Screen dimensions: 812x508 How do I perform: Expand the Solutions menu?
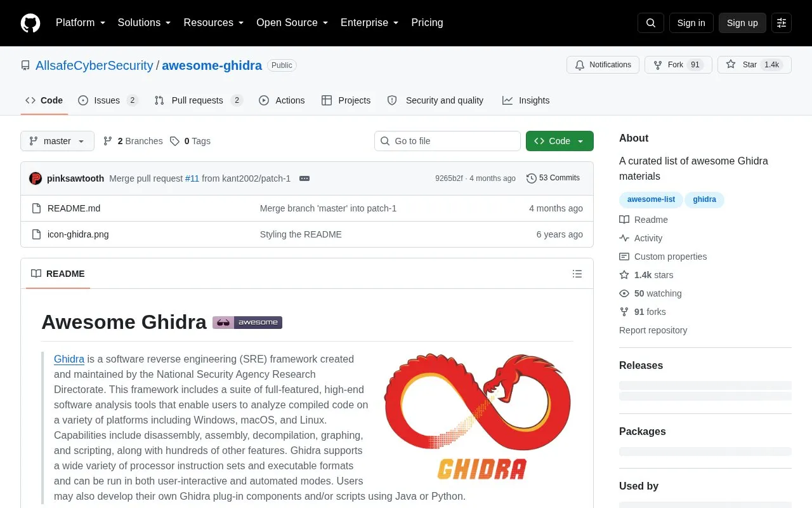coord(145,23)
